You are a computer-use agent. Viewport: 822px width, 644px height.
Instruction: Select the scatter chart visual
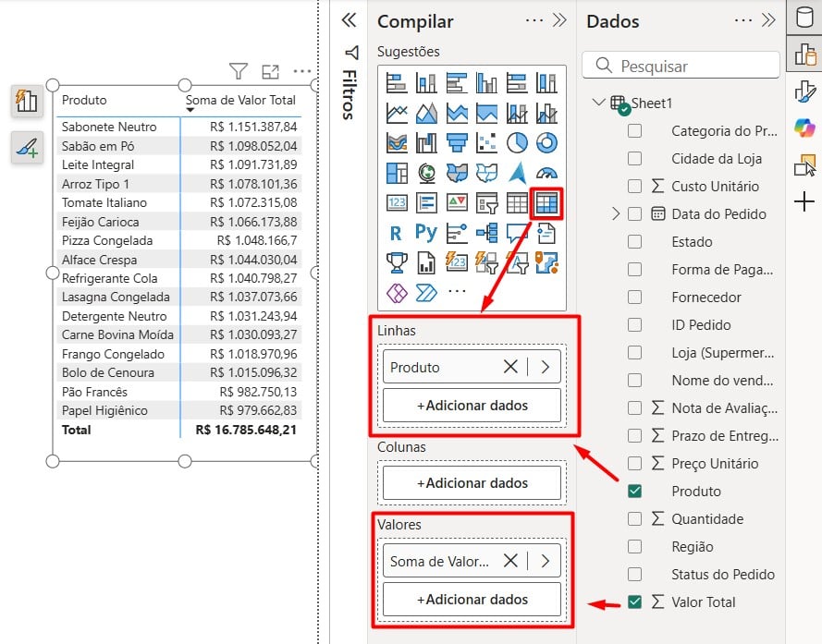486,142
